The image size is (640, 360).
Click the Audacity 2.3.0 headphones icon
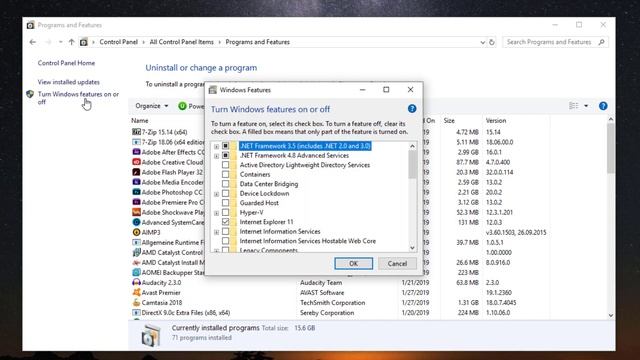136,282
